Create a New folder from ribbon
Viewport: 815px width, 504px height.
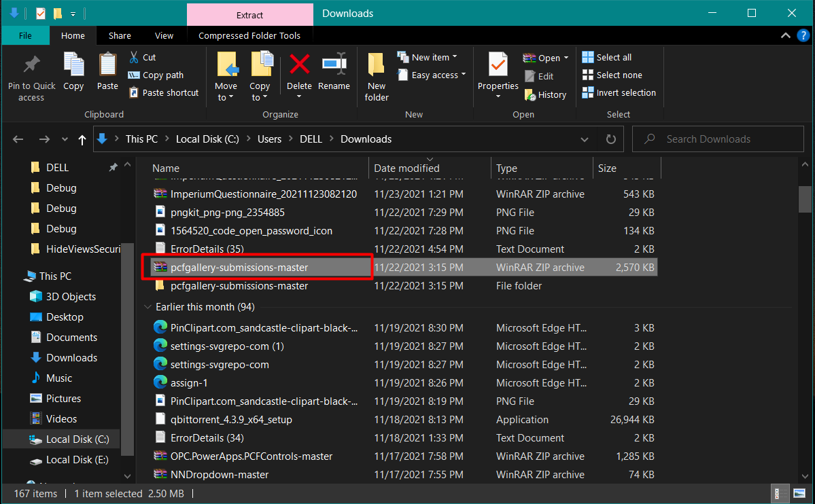point(377,65)
